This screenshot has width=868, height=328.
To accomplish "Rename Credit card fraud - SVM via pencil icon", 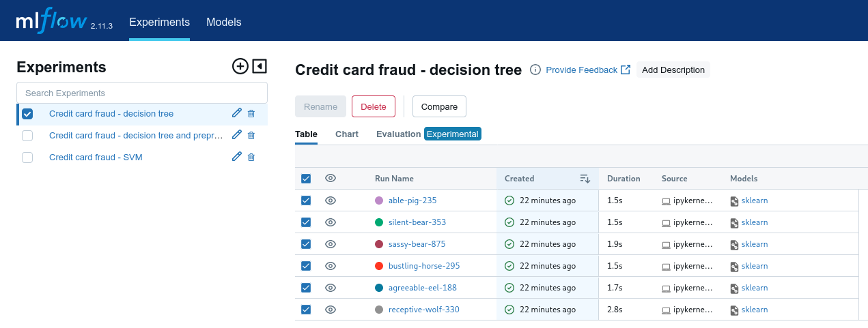I will point(237,157).
